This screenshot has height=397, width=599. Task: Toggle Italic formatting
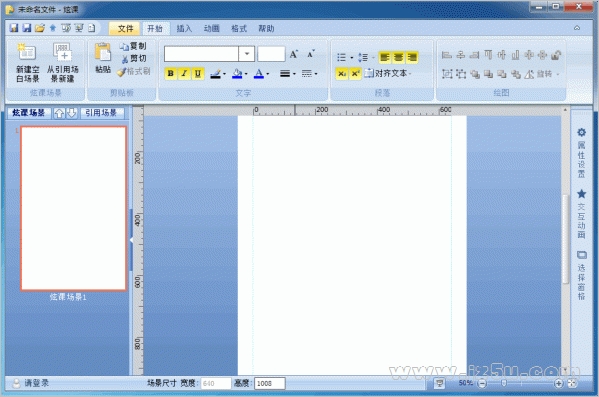pyautogui.click(x=184, y=73)
